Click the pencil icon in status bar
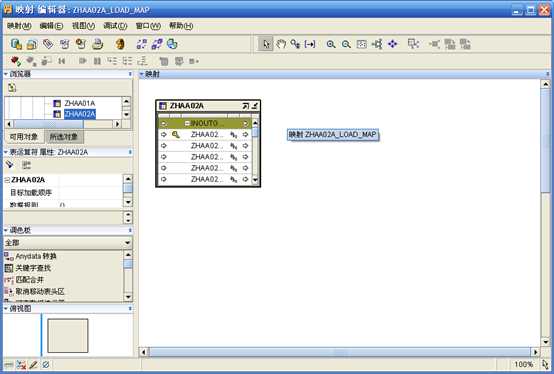This screenshot has width=554, height=374. [34, 364]
